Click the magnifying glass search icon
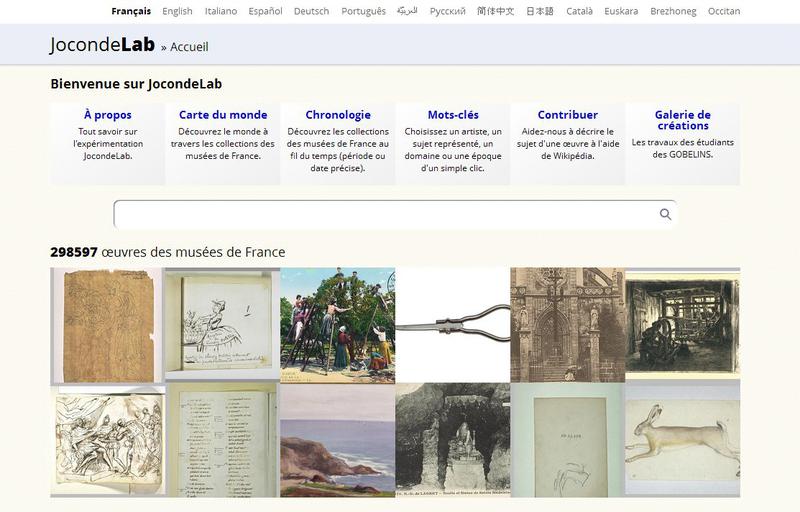800x512 pixels. (665, 215)
